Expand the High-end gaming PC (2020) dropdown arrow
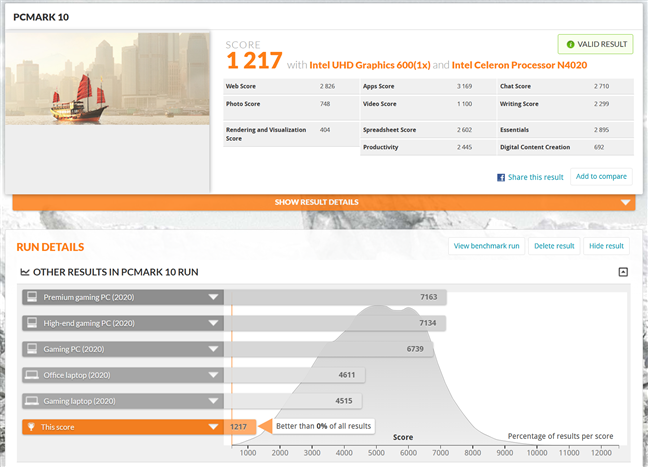Screen dimensions: 648x467 pyautogui.click(x=213, y=323)
